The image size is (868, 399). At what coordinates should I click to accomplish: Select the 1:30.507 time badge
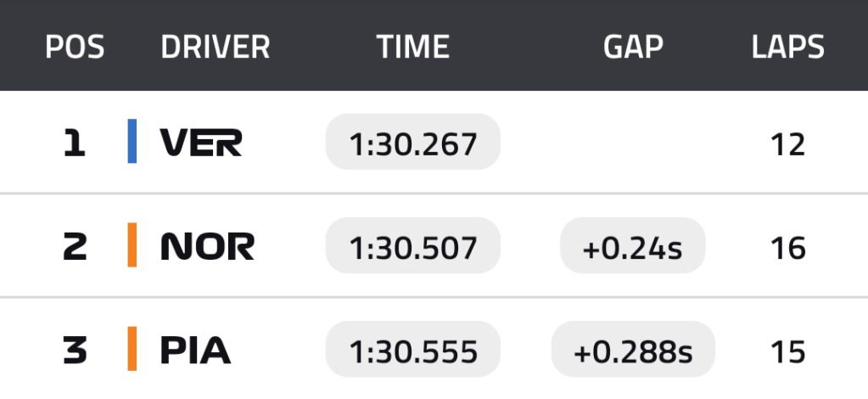click(413, 247)
